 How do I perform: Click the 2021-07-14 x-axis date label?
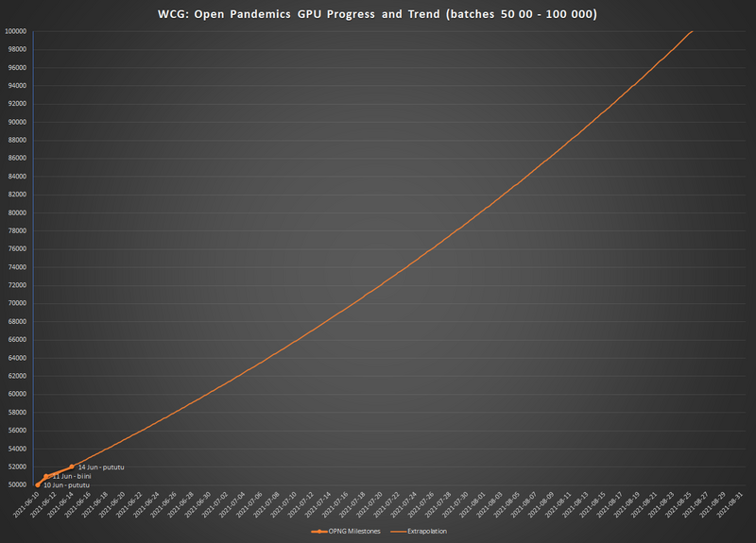pyautogui.click(x=318, y=504)
